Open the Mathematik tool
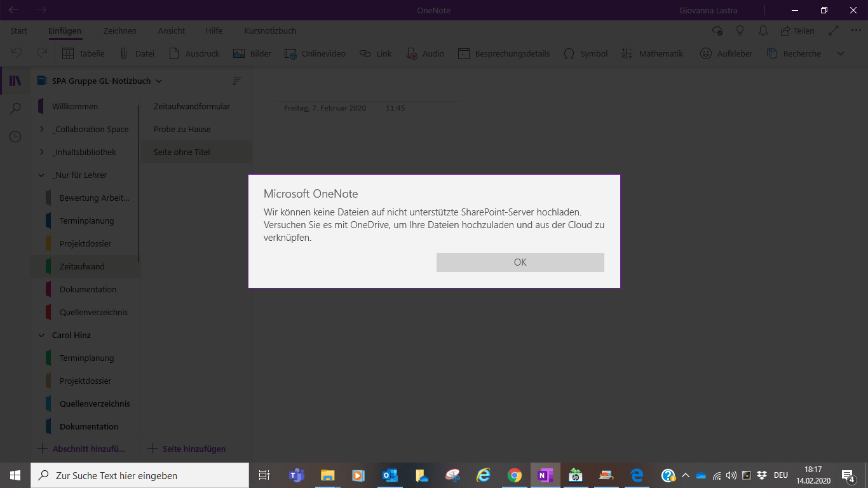Viewport: 868px width, 488px height. [x=652, y=54]
